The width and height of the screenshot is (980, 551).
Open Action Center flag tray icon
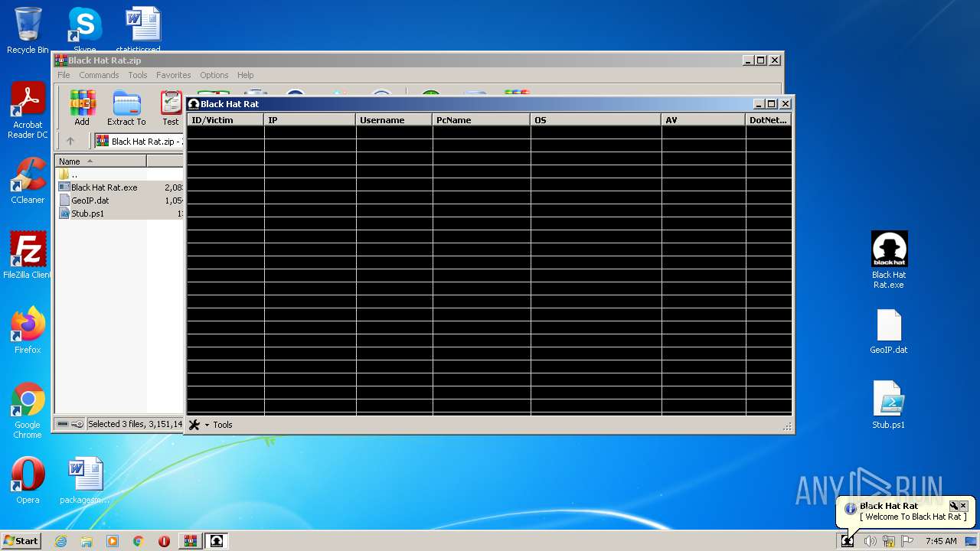click(907, 541)
